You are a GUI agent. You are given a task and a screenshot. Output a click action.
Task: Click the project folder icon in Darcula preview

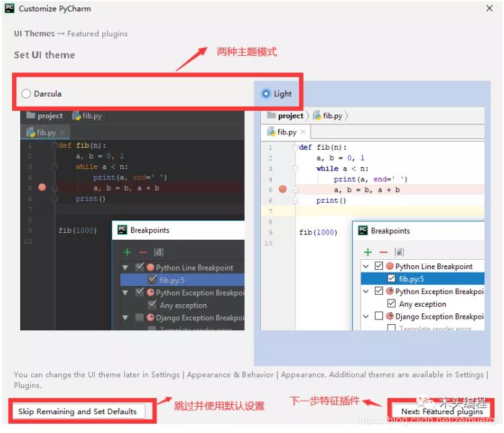31,115
